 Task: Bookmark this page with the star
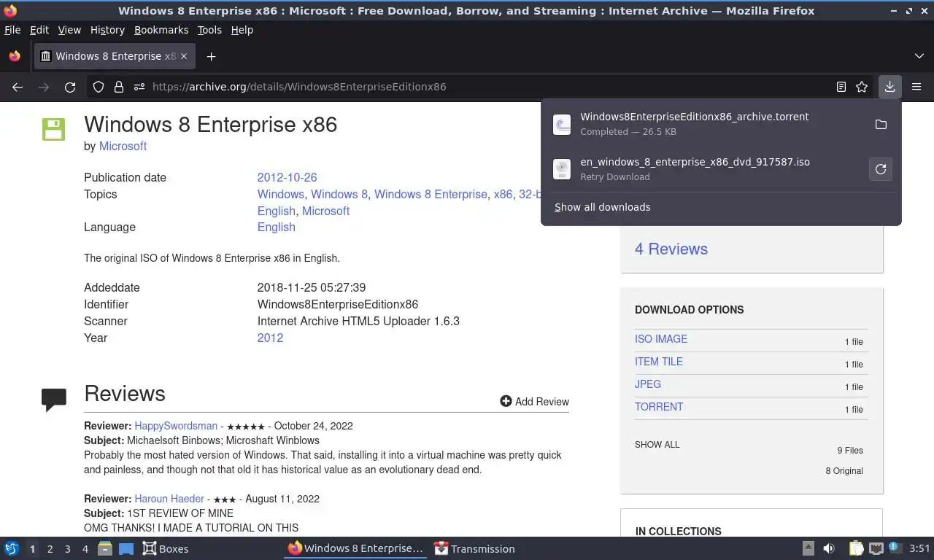point(862,87)
